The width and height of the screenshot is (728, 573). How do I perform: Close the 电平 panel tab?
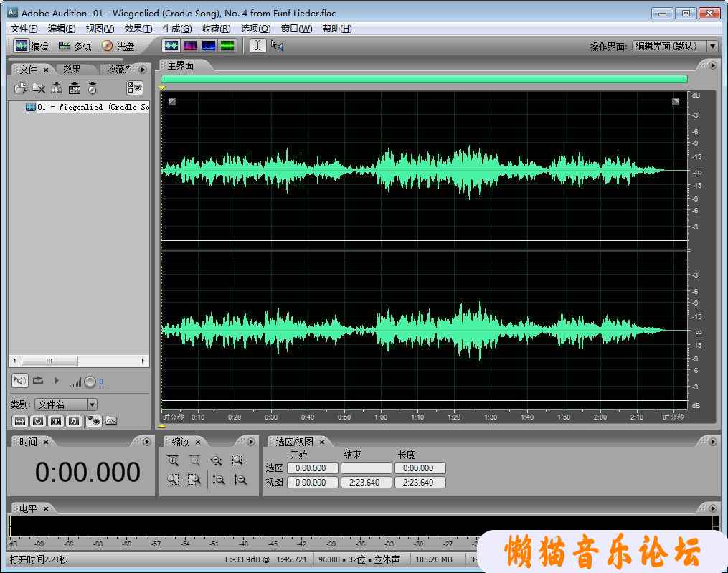(x=46, y=509)
